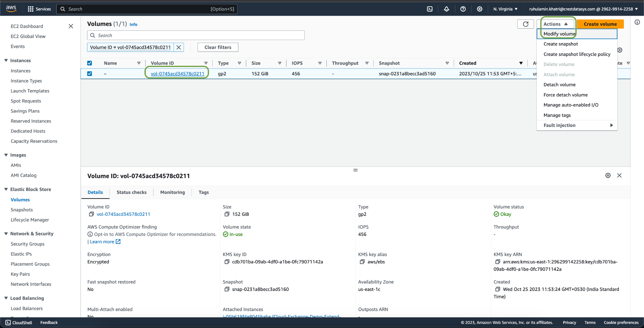The height and width of the screenshot is (328, 644).
Task: Uncheck the vol-0745acd34578c0211 row checkbox
Action: pos(90,74)
